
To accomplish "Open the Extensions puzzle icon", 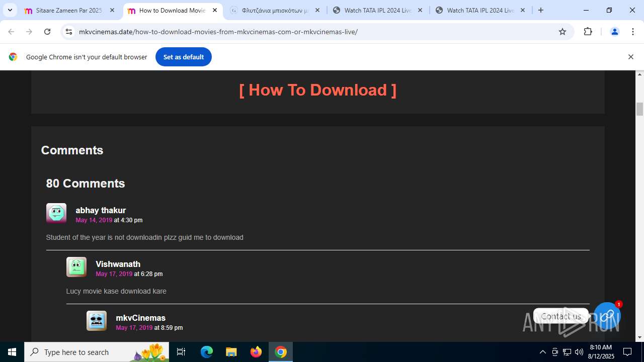I will point(588,32).
